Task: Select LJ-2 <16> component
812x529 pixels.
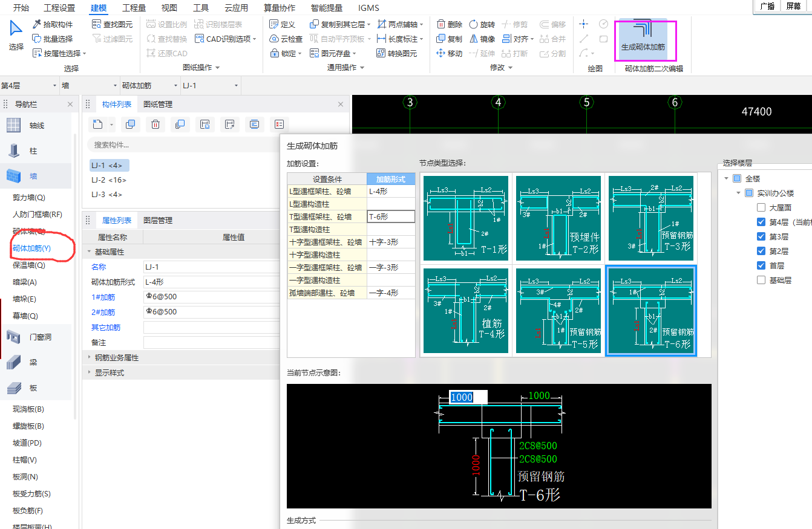Action: (x=109, y=180)
